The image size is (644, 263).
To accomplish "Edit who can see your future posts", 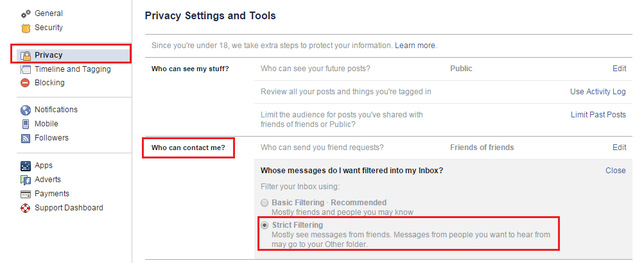I will [x=619, y=69].
